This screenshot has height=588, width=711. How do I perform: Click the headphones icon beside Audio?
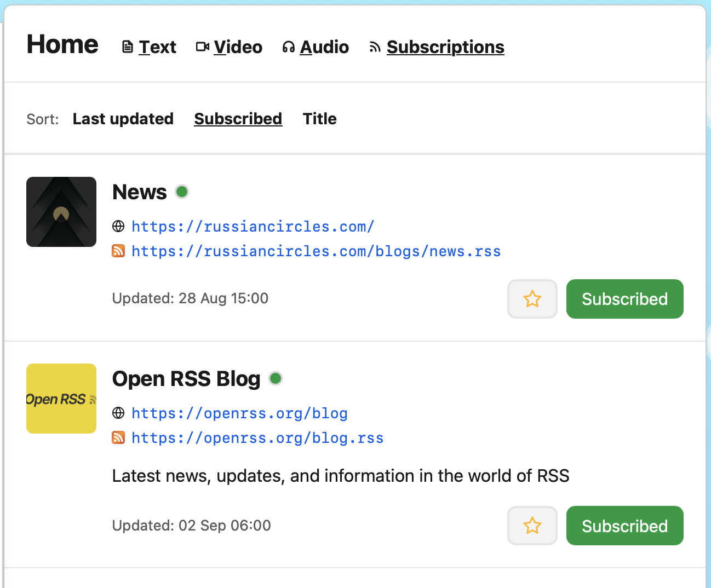[289, 48]
